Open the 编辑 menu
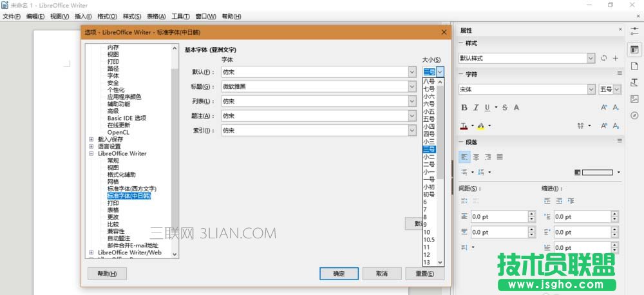The width and height of the screenshot is (644, 295). point(35,17)
